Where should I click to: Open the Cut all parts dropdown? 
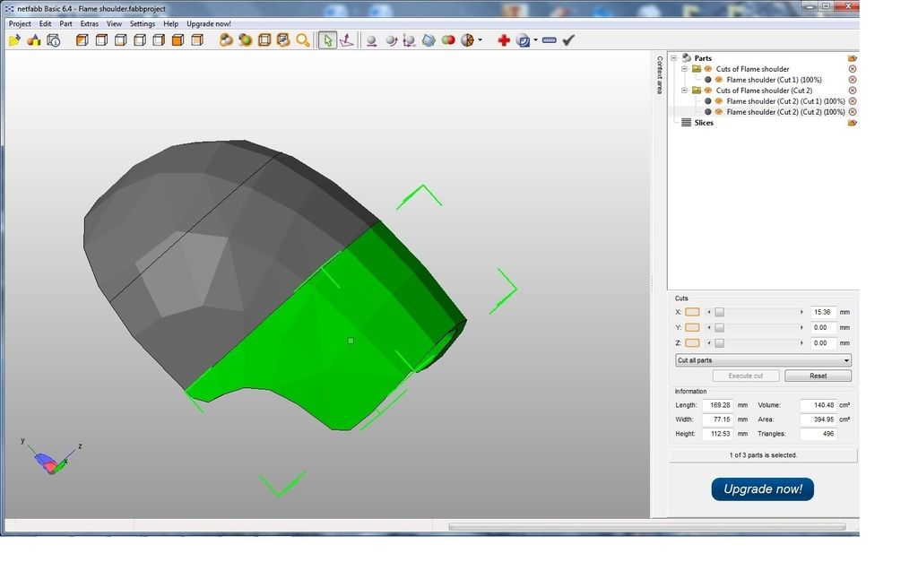(762, 360)
